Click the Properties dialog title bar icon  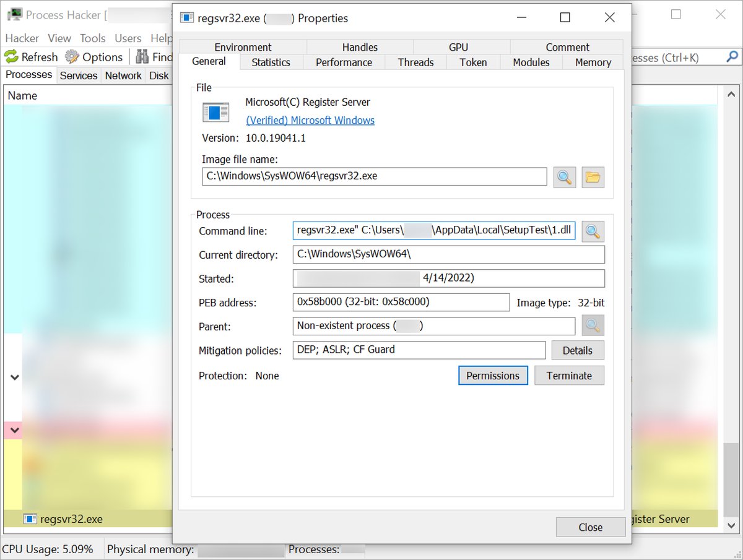pyautogui.click(x=186, y=18)
